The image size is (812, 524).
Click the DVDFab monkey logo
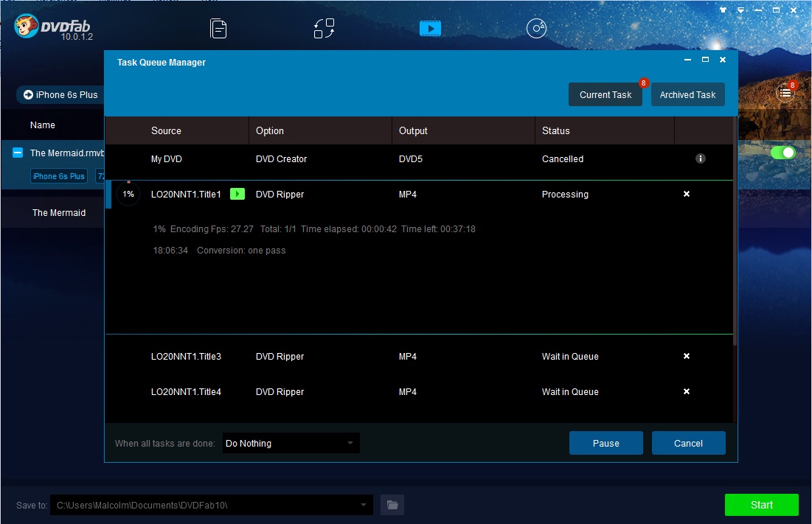click(26, 26)
